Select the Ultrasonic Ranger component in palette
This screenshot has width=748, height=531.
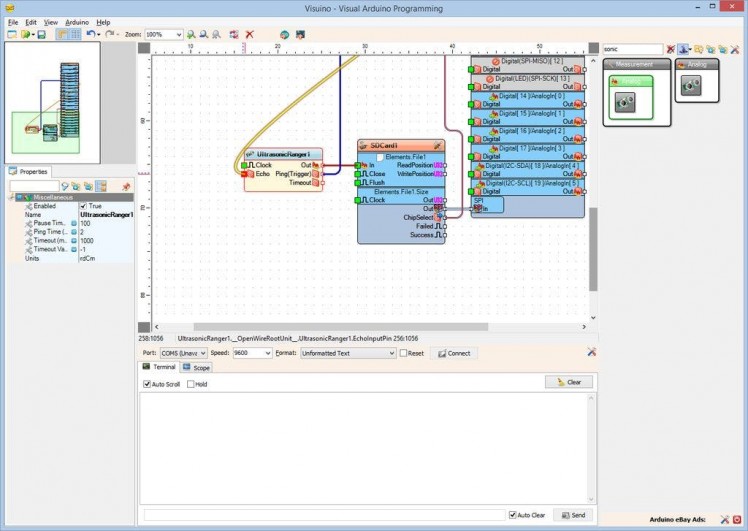click(625, 100)
